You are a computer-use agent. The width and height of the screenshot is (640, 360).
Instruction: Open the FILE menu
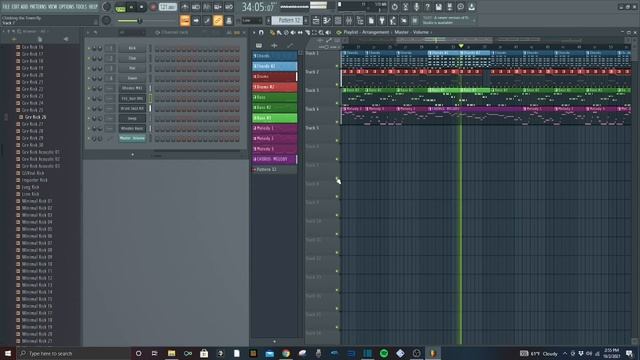click(x=6, y=7)
